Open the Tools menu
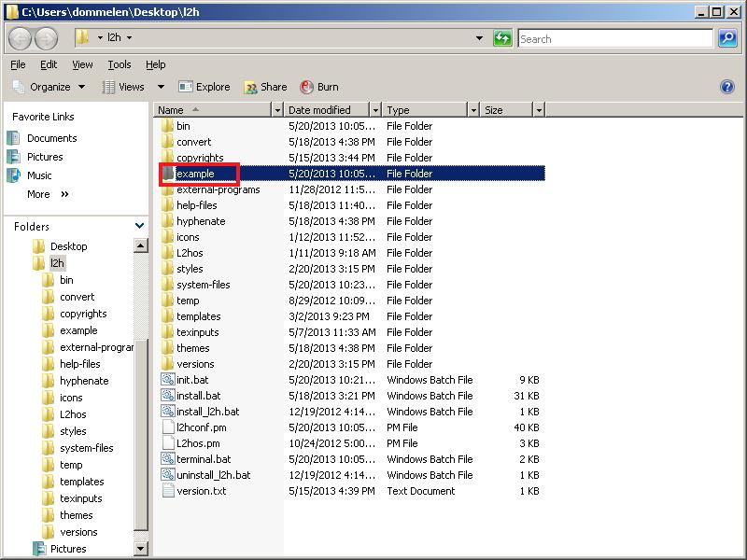The image size is (747, 560). pos(120,64)
